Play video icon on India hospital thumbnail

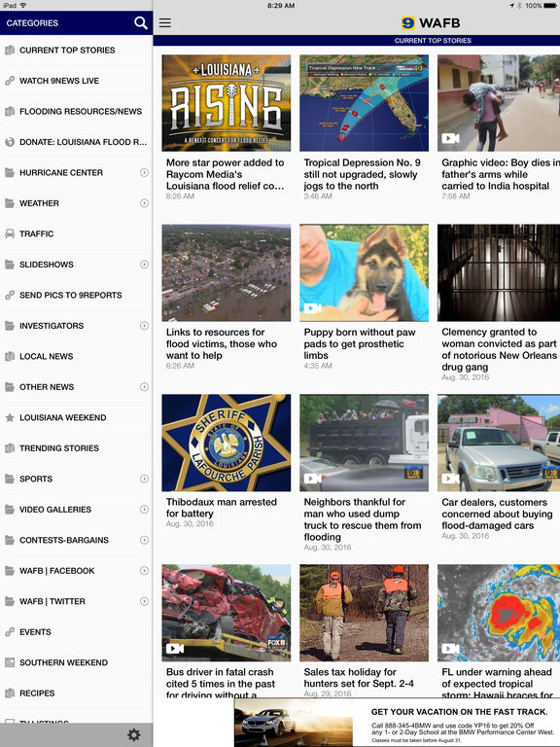450,138
